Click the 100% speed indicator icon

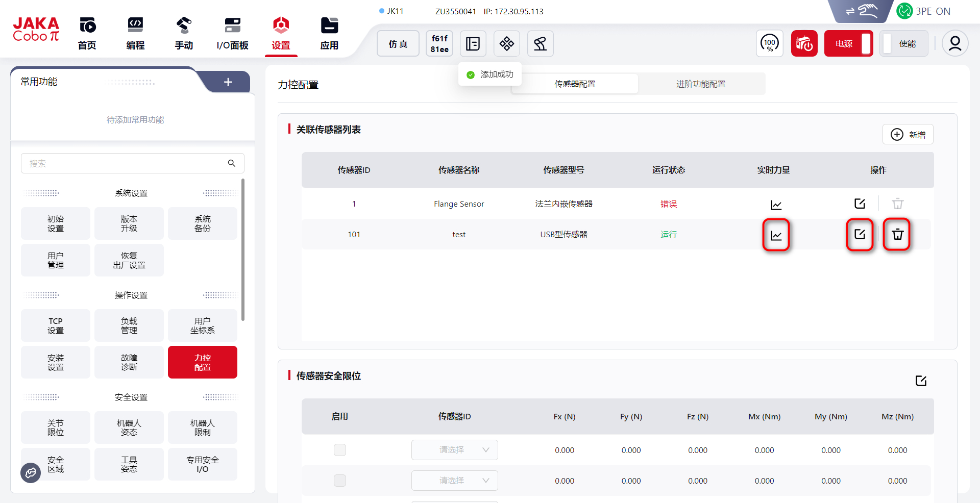[769, 44]
